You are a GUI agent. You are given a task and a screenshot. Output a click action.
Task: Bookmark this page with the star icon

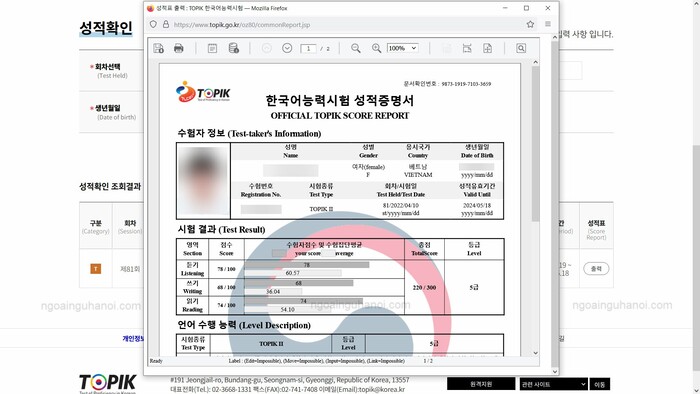(x=530, y=24)
